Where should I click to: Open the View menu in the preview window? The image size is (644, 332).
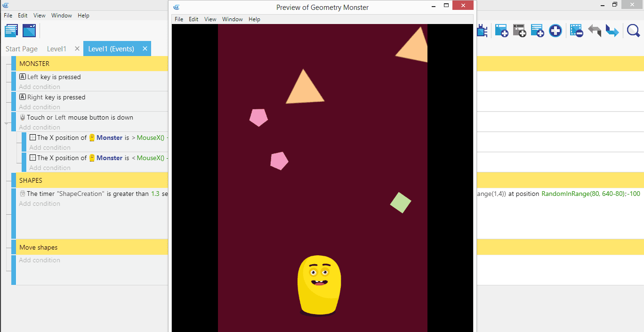pos(210,19)
